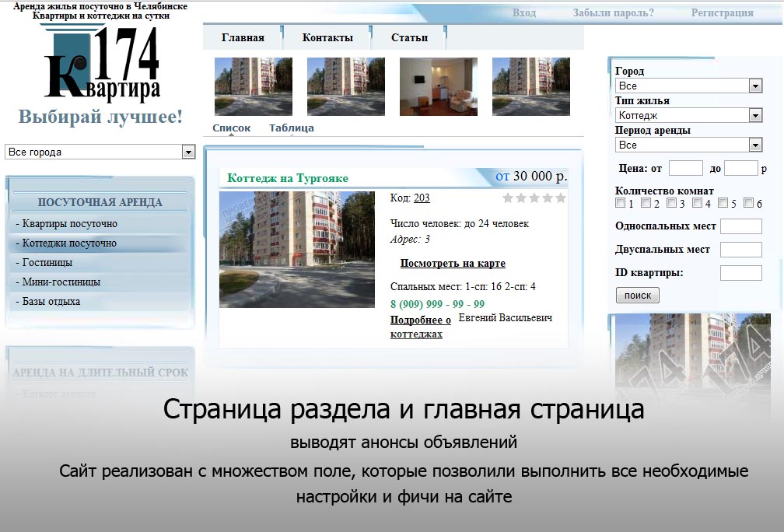Click the Регистрация link
Image resolution: width=784 pixels, height=532 pixels.
[x=722, y=13]
